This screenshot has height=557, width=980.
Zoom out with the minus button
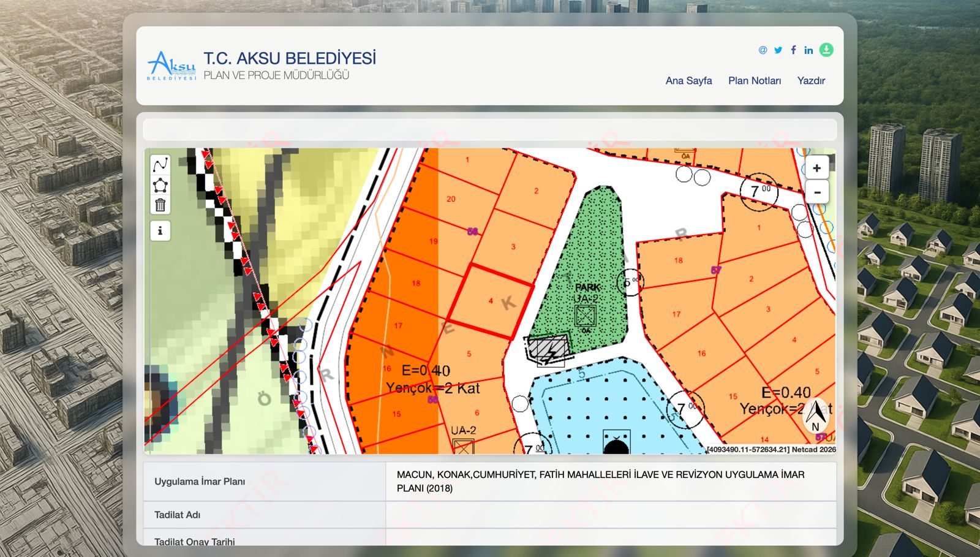click(817, 192)
